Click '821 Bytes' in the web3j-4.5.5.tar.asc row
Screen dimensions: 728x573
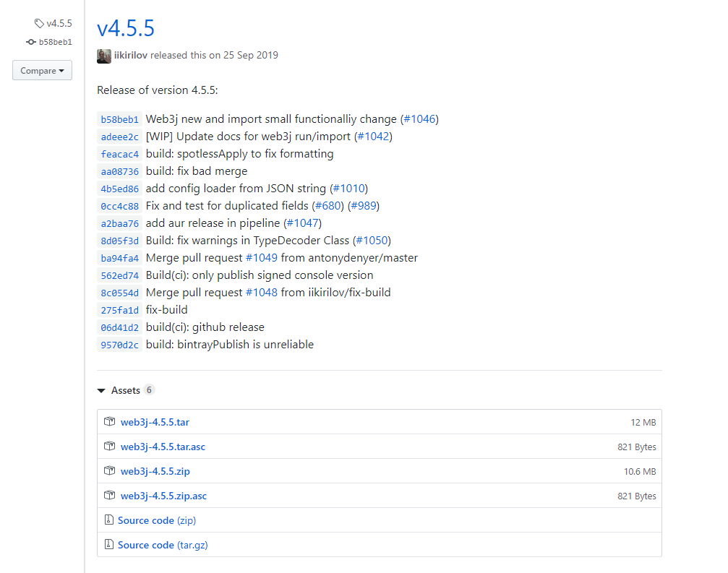point(636,447)
